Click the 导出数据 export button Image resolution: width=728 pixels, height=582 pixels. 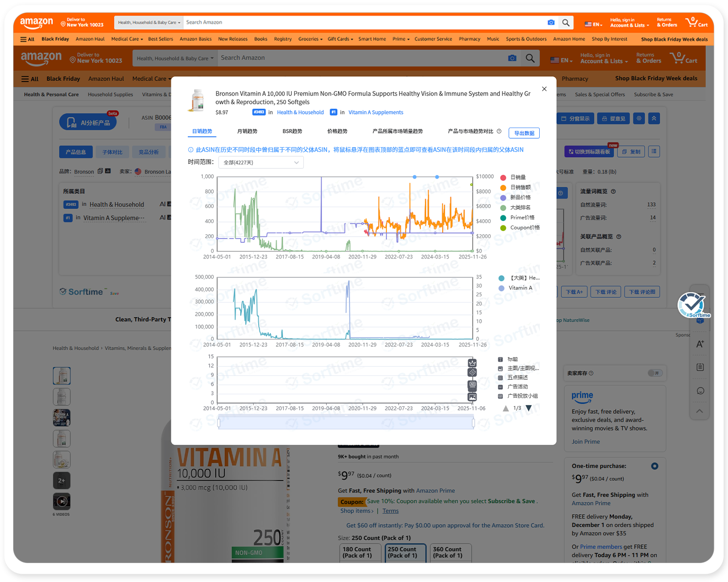[x=524, y=133]
